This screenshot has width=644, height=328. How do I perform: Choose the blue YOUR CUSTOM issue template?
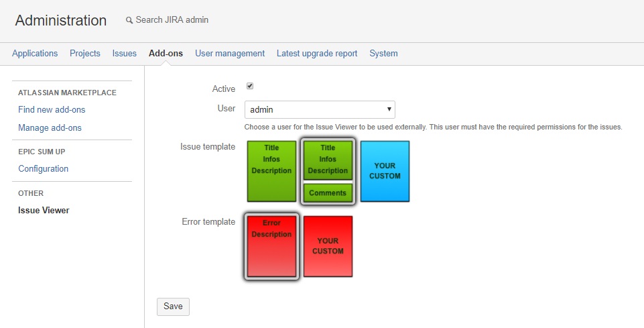pos(385,171)
